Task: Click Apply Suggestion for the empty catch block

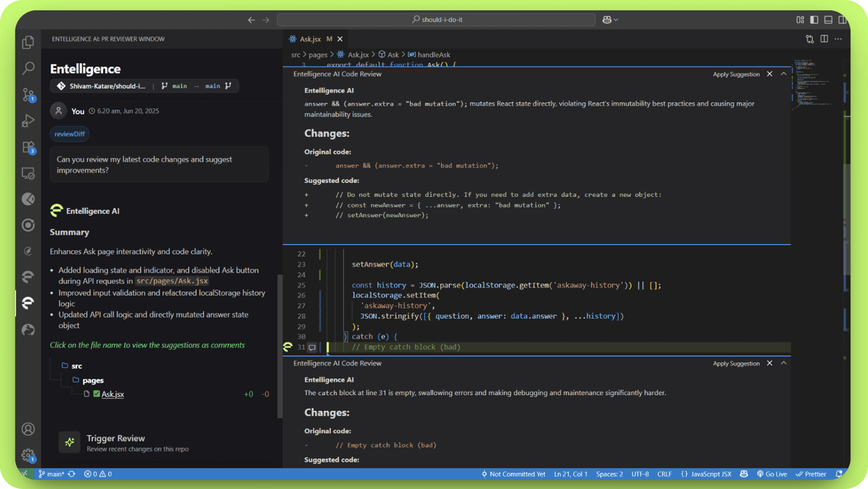Action: coord(736,363)
